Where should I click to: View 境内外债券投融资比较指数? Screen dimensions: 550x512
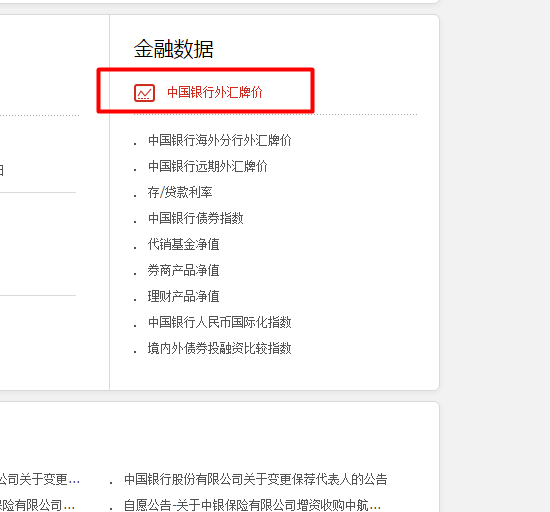220,348
